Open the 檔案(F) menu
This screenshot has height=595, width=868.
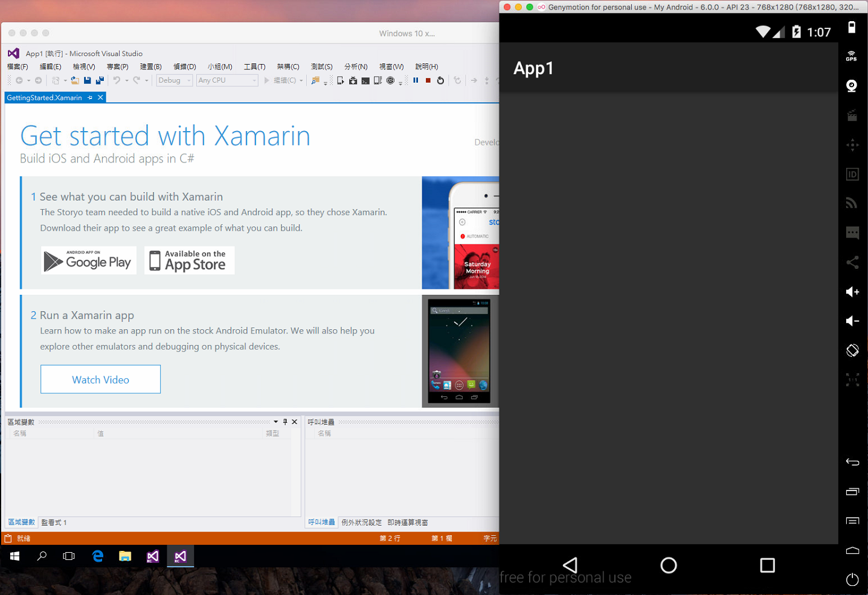point(18,67)
